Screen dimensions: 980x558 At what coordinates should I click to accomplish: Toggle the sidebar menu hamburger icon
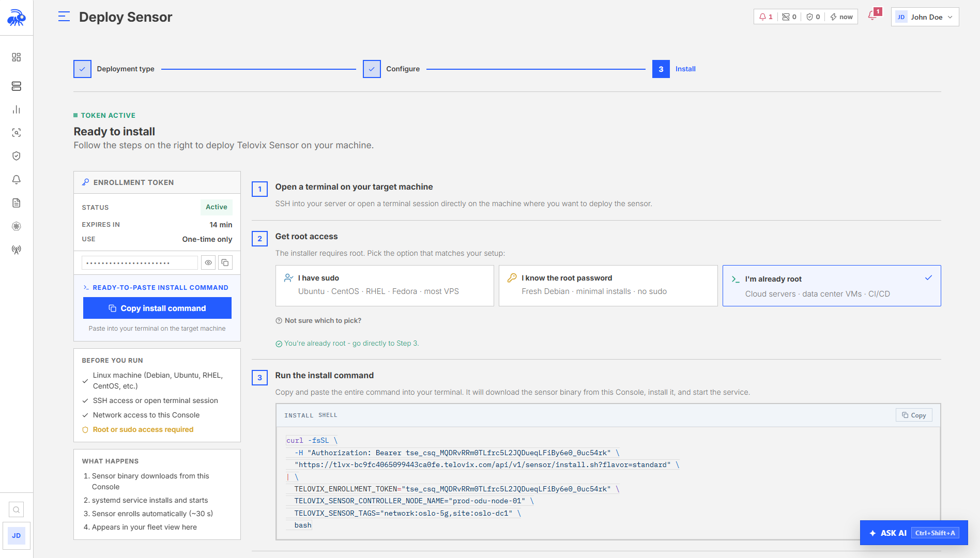64,17
